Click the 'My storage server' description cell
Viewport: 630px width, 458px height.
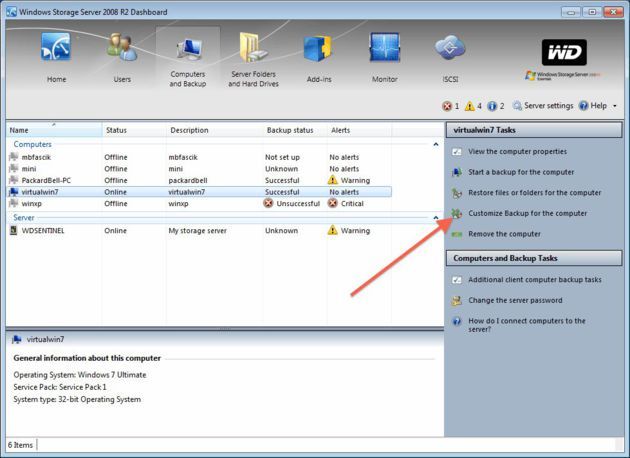[x=197, y=231]
